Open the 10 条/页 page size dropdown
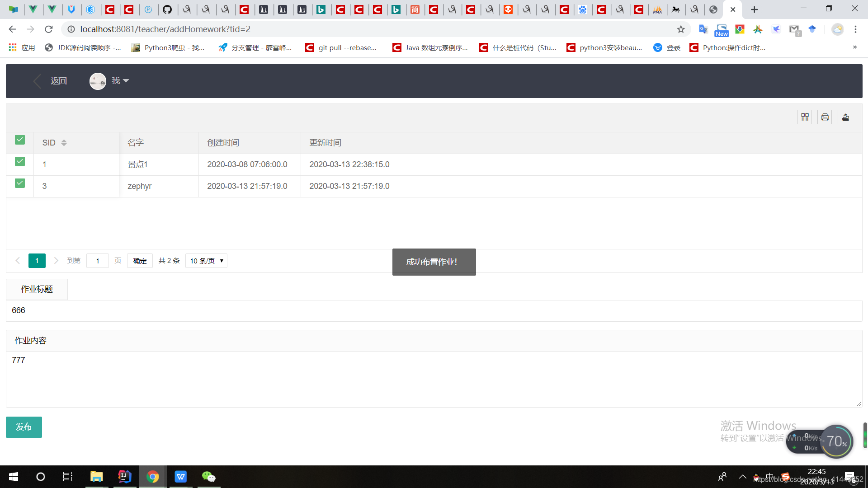The image size is (868, 488). (x=206, y=261)
